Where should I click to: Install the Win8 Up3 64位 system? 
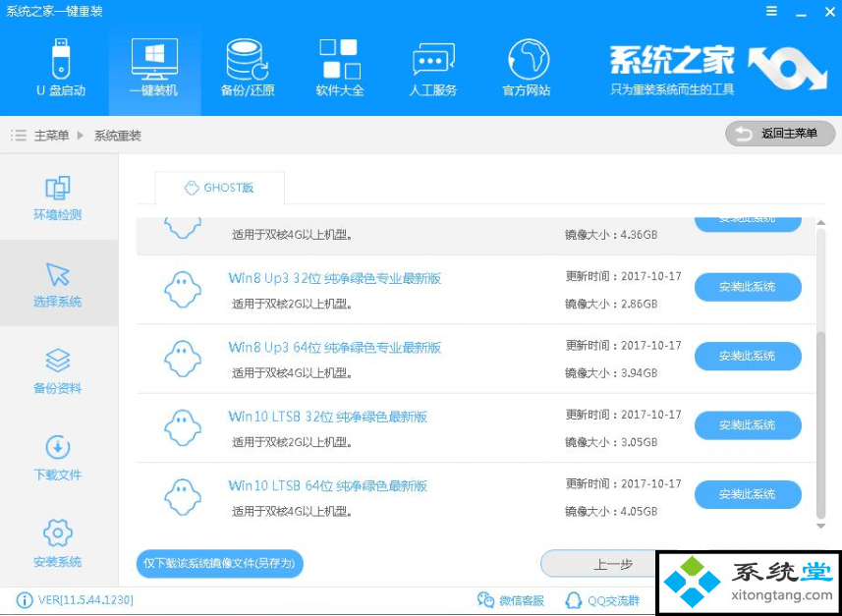(x=748, y=356)
